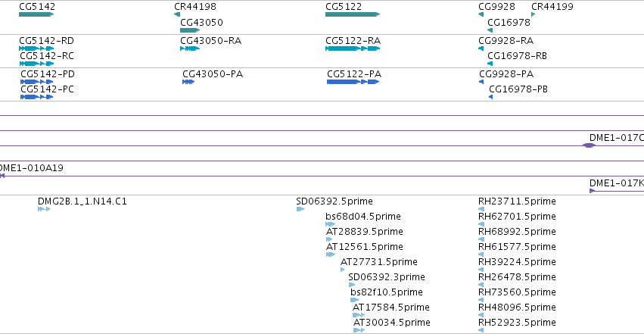Select the RH73560.5prime EST arrow
Screen dimensions: 644x334
pyautogui.click(x=481, y=300)
